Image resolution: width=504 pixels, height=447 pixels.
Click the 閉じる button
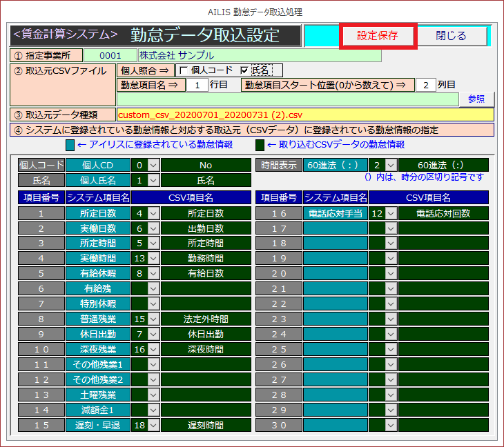pyautogui.click(x=451, y=36)
